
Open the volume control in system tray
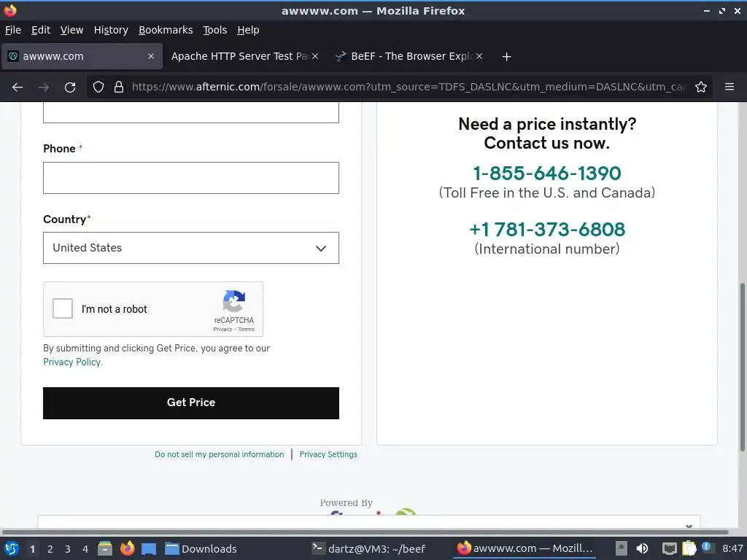[x=642, y=548]
